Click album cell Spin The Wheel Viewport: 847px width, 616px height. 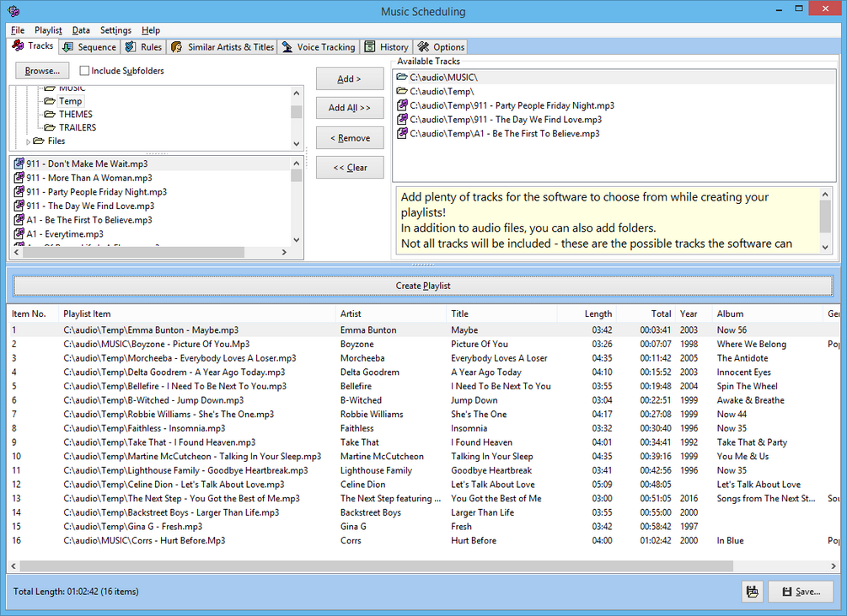(747, 386)
